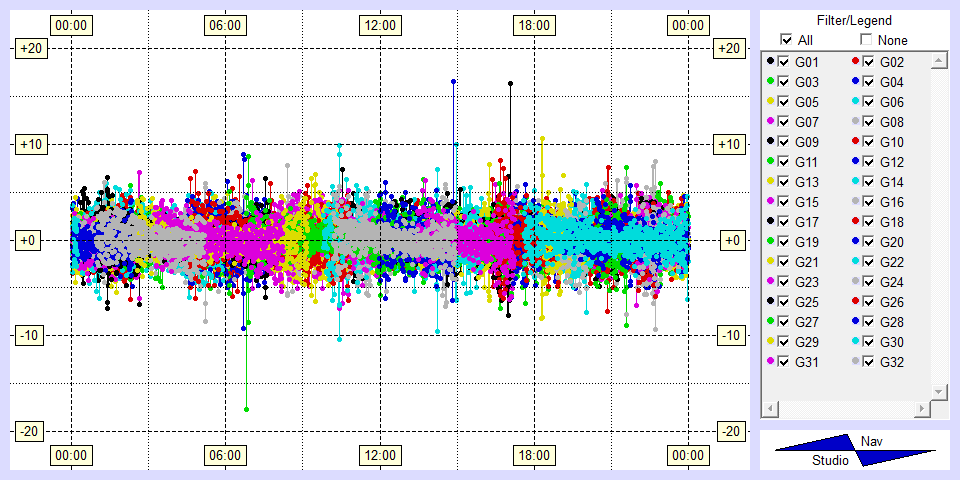
Task: Click the legend horizontal scroll-right arrow
Action: pyautogui.click(x=922, y=409)
